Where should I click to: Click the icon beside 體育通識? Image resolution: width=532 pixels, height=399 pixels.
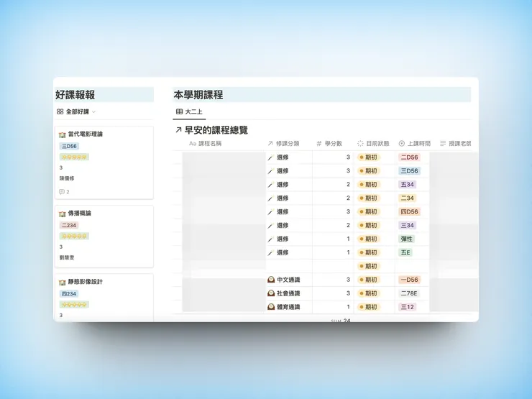(x=271, y=307)
